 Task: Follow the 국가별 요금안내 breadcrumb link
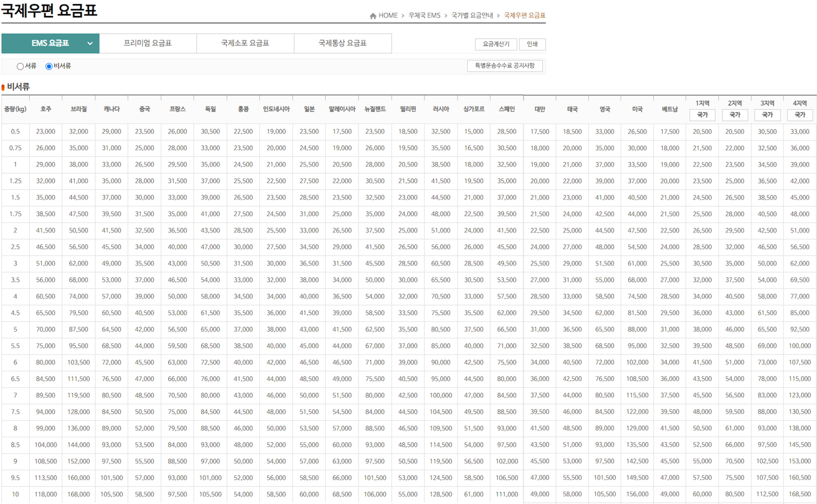472,15
